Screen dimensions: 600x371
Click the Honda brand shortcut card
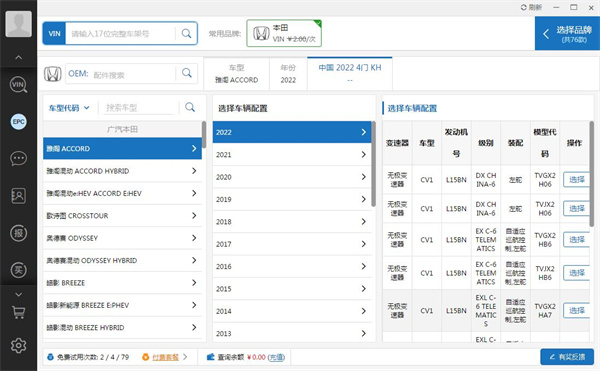[284, 34]
